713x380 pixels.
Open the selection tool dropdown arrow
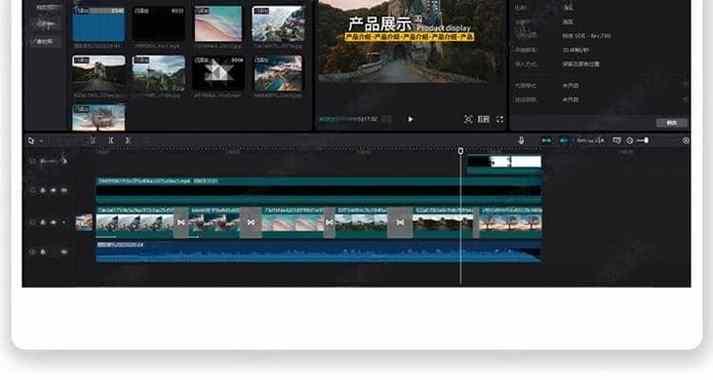[41, 141]
